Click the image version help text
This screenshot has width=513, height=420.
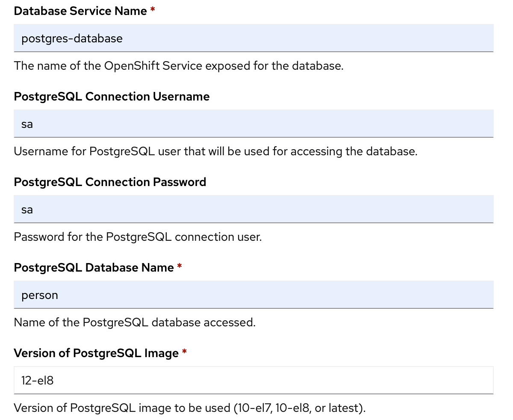tap(190, 408)
